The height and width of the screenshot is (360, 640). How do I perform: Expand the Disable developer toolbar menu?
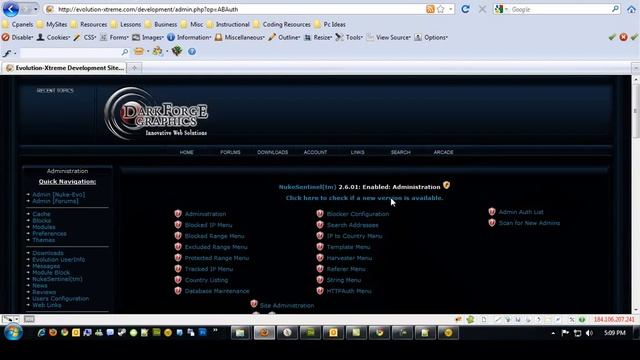click(x=18, y=37)
